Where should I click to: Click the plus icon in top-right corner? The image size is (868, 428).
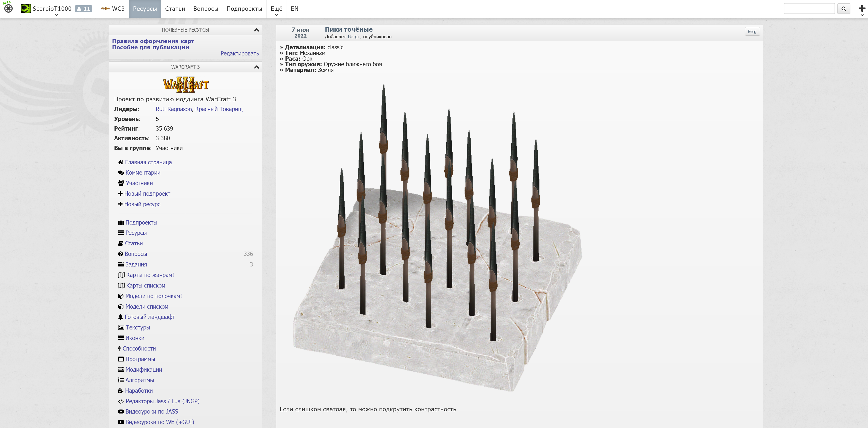coord(862,8)
